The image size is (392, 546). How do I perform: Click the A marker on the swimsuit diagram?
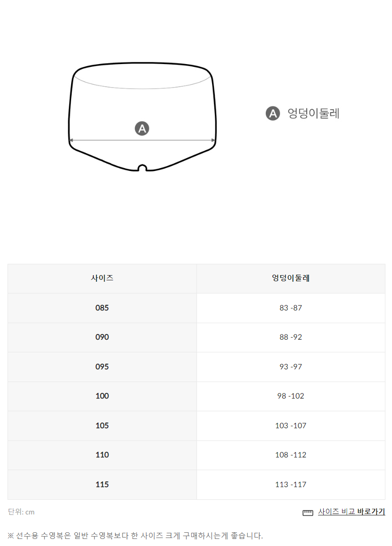click(x=142, y=129)
